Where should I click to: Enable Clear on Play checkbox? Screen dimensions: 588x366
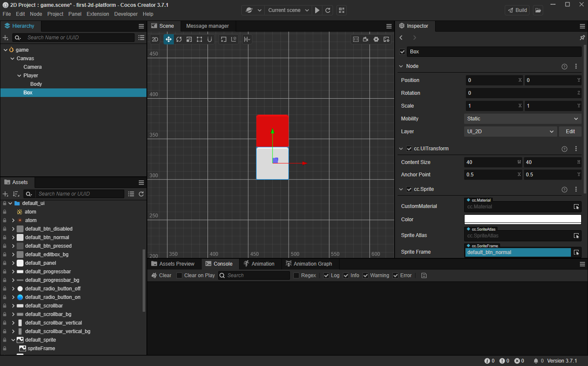[x=179, y=275]
